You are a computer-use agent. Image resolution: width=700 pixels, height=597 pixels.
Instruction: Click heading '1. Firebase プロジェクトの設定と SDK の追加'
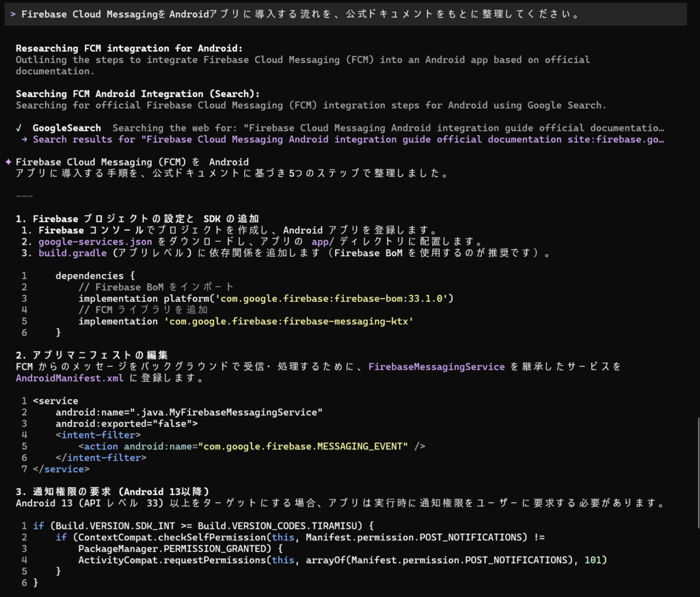(137, 219)
